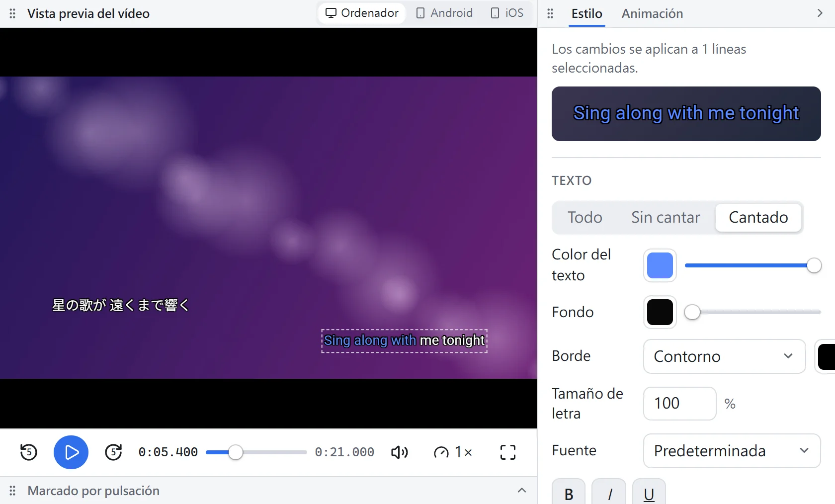Screen dimensions: 835x504
Task: Grab the Marcado por pulsación drag handle
Action: point(13,491)
